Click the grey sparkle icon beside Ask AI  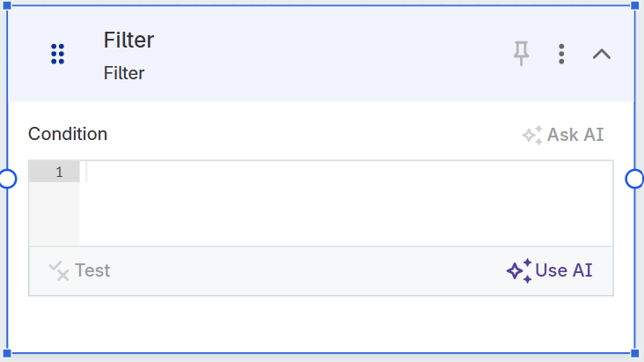(x=532, y=136)
